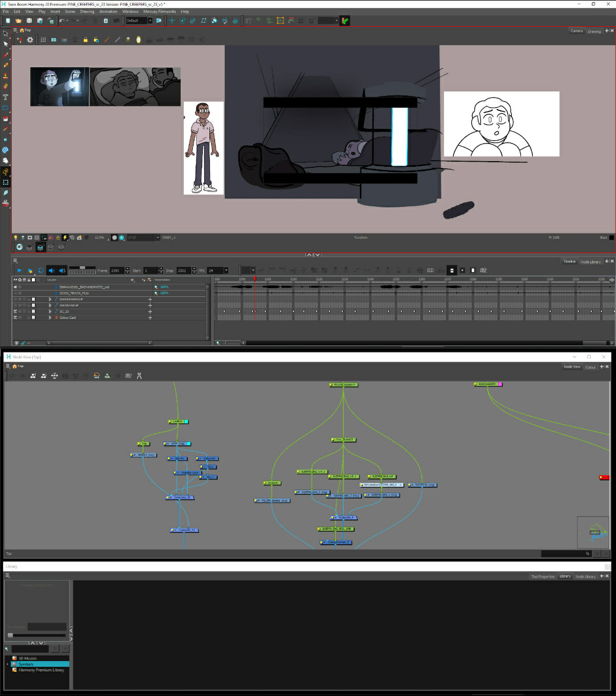Select Harmony Premium Library folder
Image resolution: width=616 pixels, height=696 pixels.
pyautogui.click(x=41, y=670)
